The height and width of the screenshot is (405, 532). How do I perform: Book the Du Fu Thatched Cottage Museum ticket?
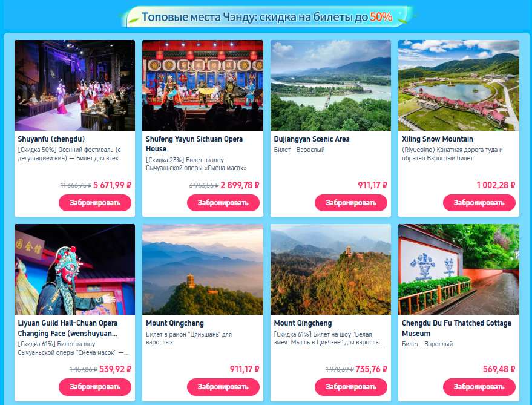click(x=479, y=387)
